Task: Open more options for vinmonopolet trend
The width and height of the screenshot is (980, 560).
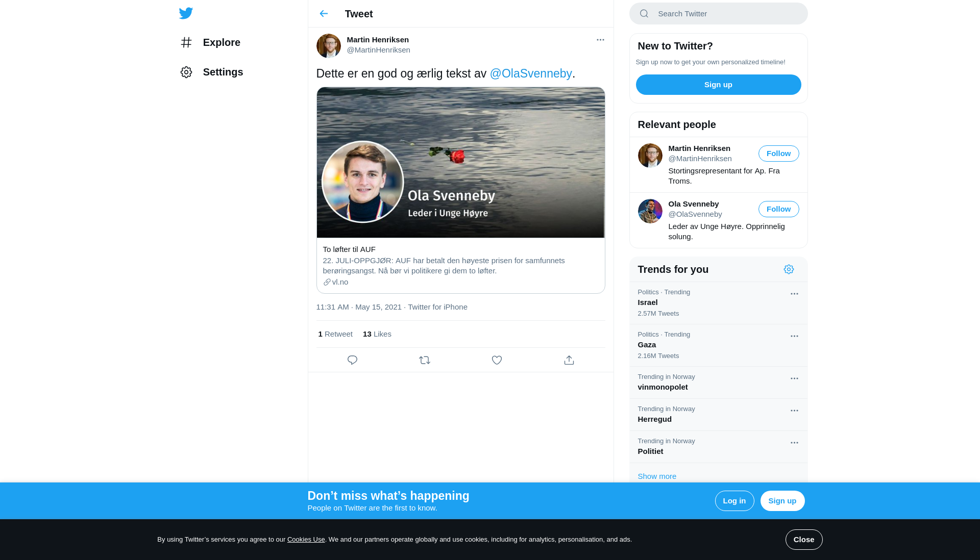Action: click(x=794, y=378)
